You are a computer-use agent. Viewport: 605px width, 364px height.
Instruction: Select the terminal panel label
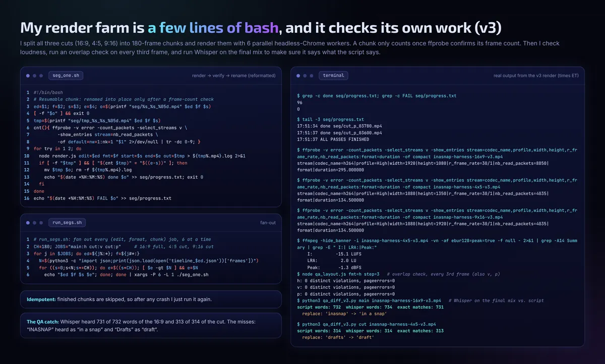point(333,76)
